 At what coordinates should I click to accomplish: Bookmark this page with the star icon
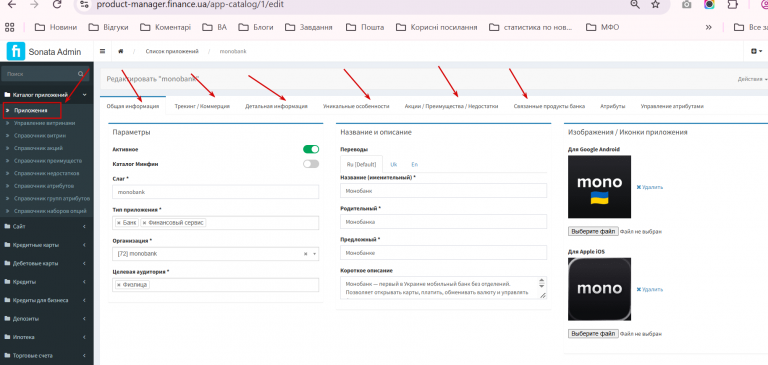click(x=655, y=4)
